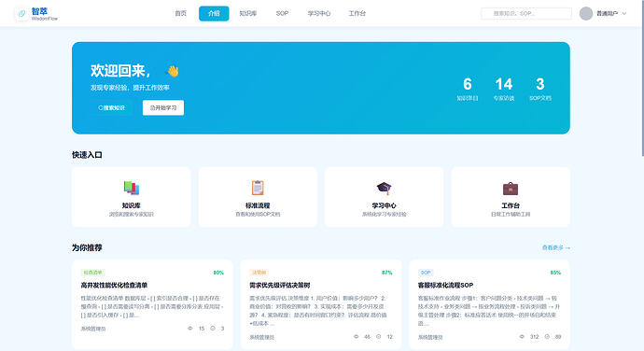The width and height of the screenshot is (644, 351).
Task: Click the 14 专家访谈 statistic
Action: (504, 89)
